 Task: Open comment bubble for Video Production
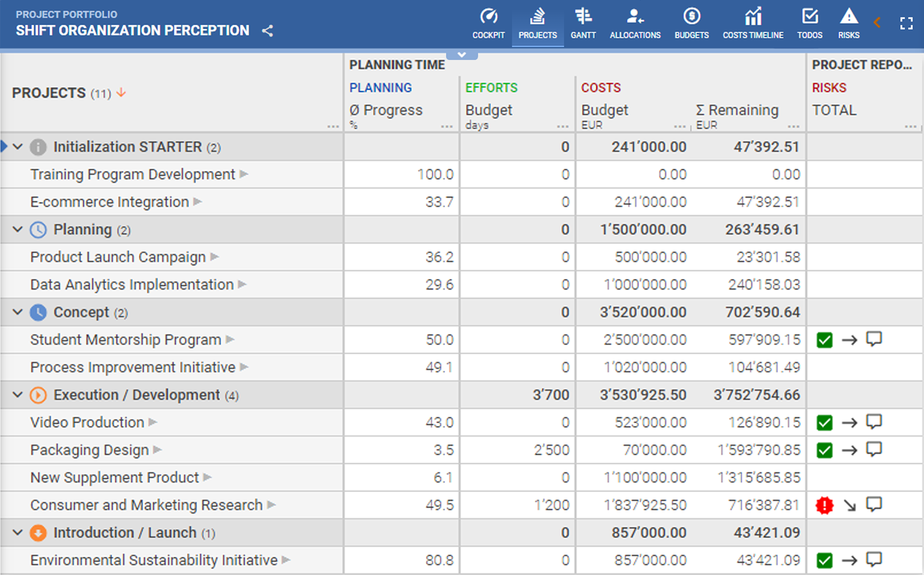[x=874, y=422]
